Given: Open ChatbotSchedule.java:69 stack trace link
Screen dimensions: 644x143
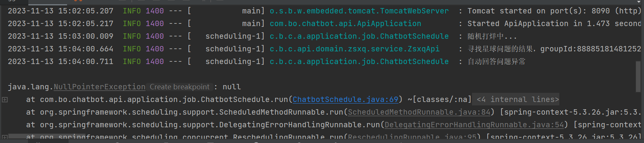Looking at the screenshot, I should coord(346,99).
